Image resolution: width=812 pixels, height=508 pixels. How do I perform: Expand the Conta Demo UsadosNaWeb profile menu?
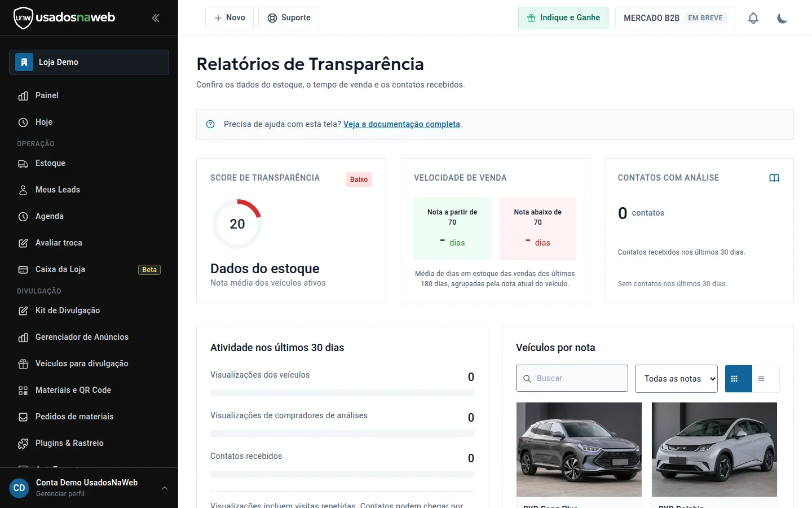point(89,488)
